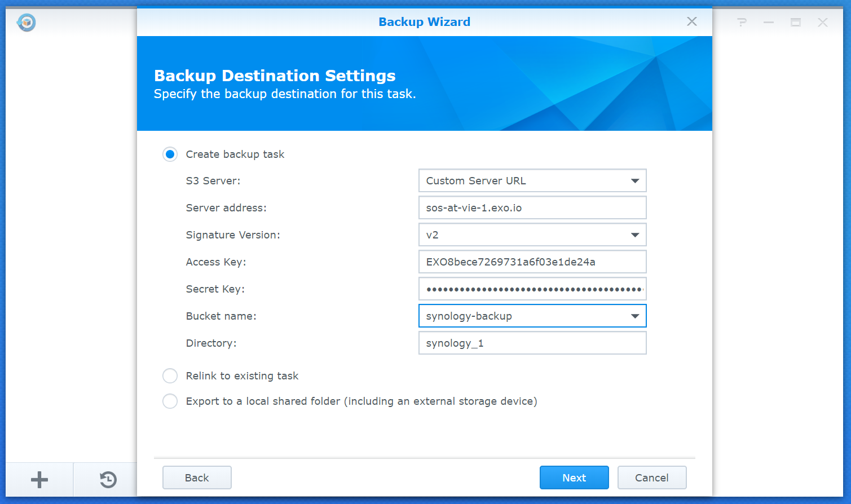The width and height of the screenshot is (851, 504).
Task: Close the Backup Wizard dialog
Action: pos(691,21)
